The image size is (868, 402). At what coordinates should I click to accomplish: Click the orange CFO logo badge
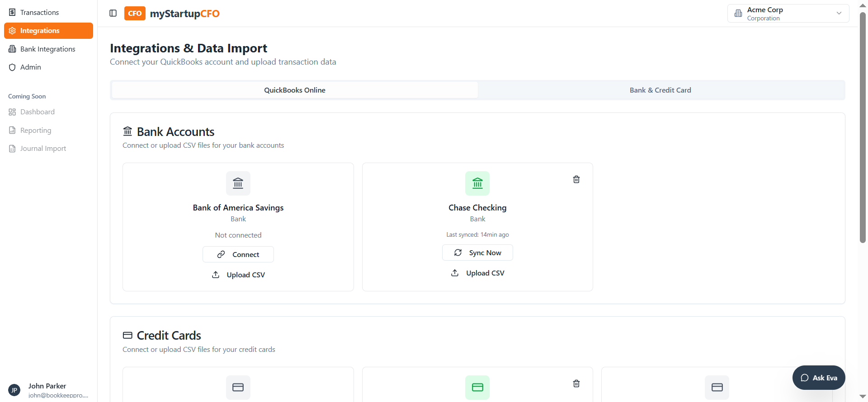135,14
